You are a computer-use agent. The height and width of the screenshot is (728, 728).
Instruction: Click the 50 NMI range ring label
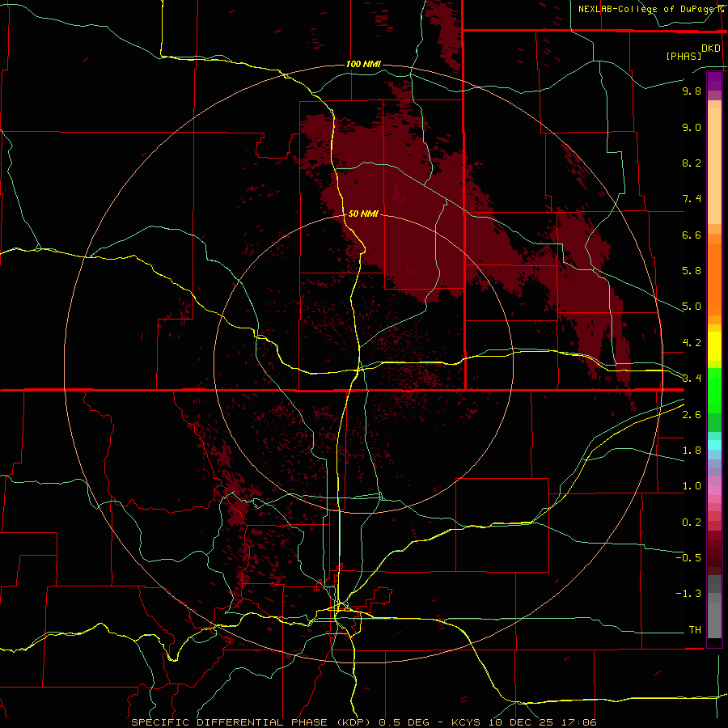point(363,214)
